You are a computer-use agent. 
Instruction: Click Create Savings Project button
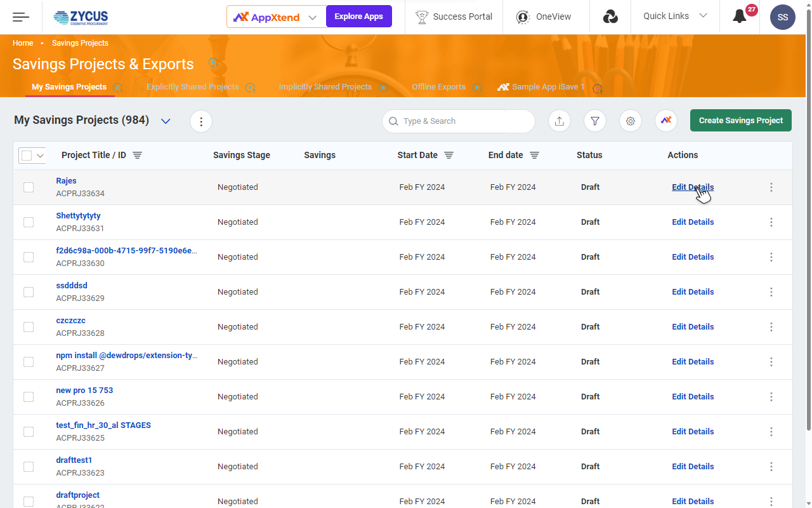pyautogui.click(x=741, y=121)
